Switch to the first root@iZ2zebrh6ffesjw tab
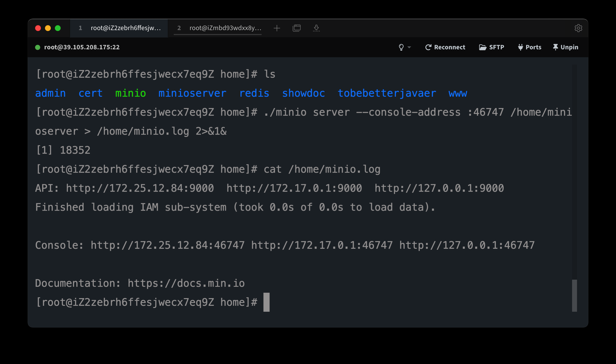Image resolution: width=616 pixels, height=364 pixels. (119, 28)
